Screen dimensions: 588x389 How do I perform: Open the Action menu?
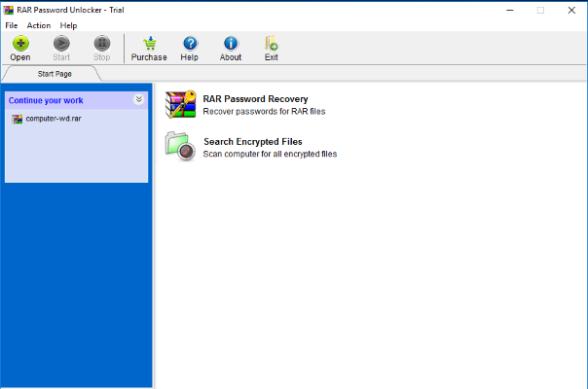point(39,25)
